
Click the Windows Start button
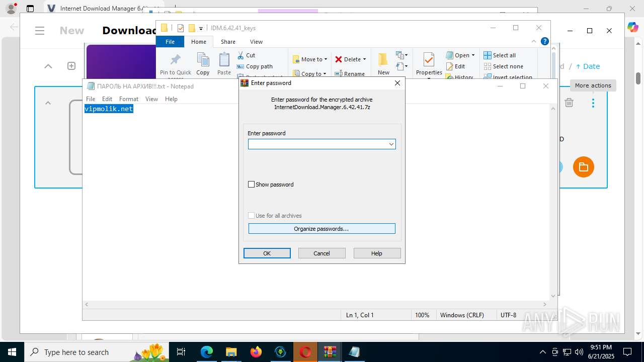click(12, 352)
